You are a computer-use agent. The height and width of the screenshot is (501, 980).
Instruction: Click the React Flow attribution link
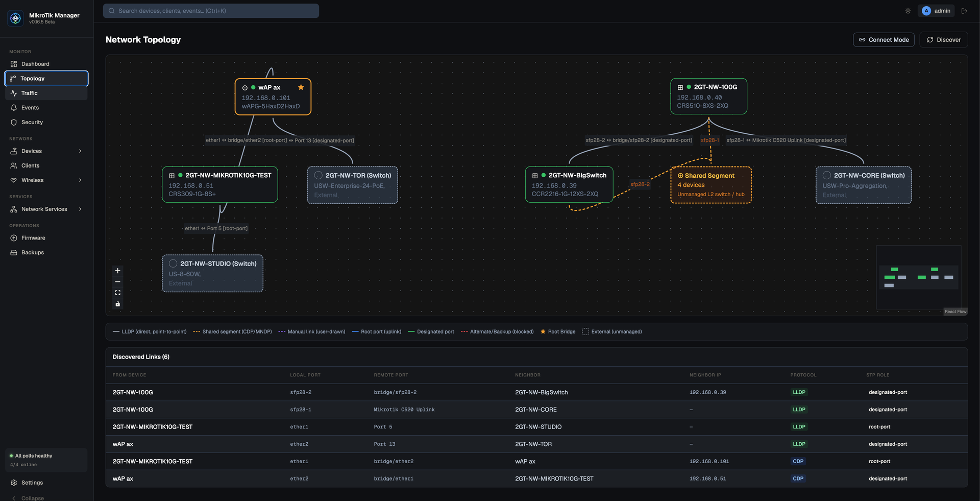(955, 312)
